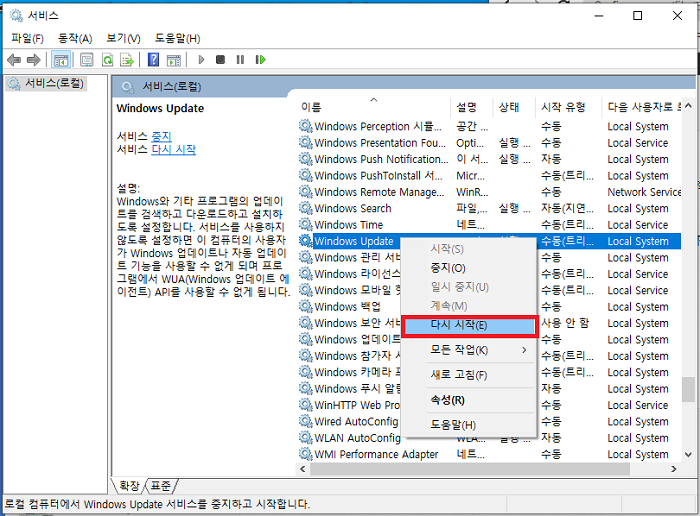The image size is (700, 516).
Task: Click the gear icon for Windows Push Notification
Action: pos(305,159)
